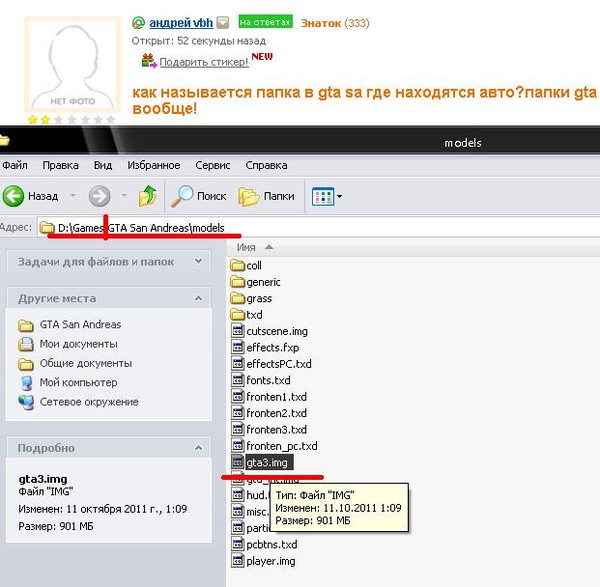Open Мои документы place icon
The height and width of the screenshot is (587, 600).
(x=26, y=344)
